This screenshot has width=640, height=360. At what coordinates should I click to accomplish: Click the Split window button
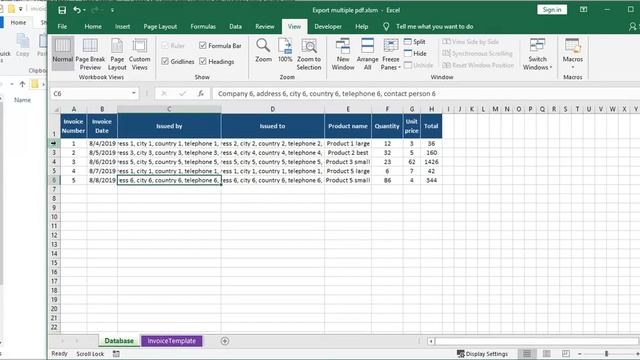[415, 42]
